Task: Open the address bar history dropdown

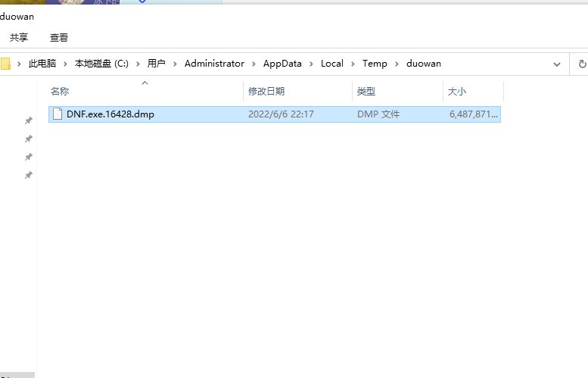Action: (557, 64)
